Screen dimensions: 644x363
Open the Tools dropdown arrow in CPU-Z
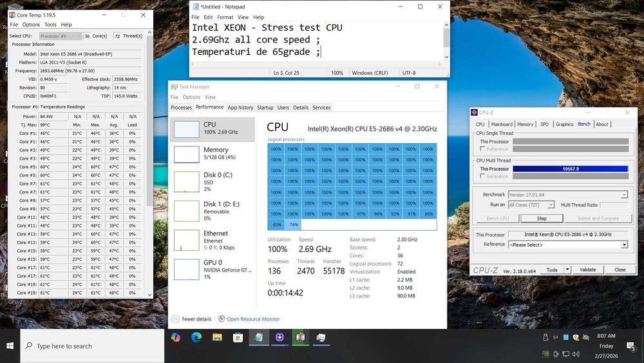567,270
